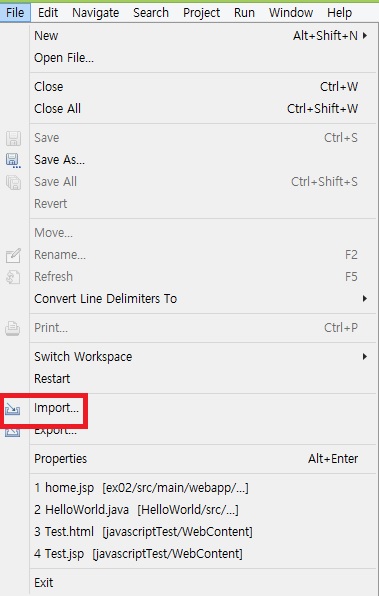Expand the New submenu arrow
The height and width of the screenshot is (596, 379).
(x=365, y=36)
